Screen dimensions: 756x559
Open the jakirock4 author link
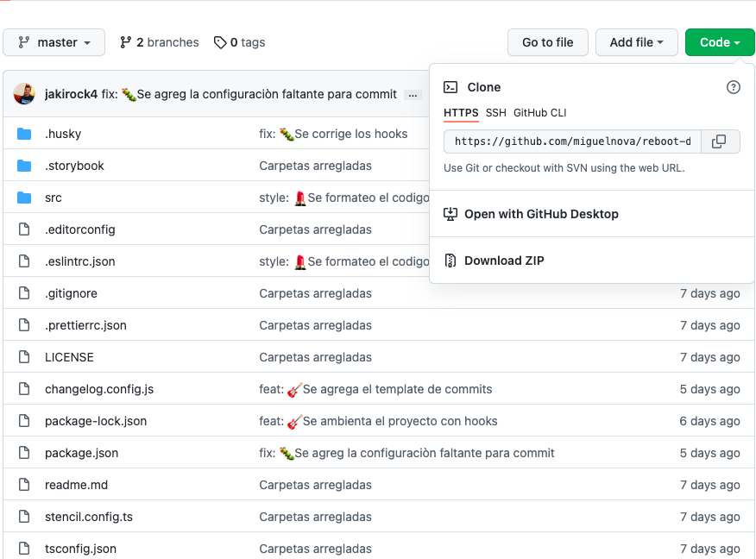(x=71, y=94)
